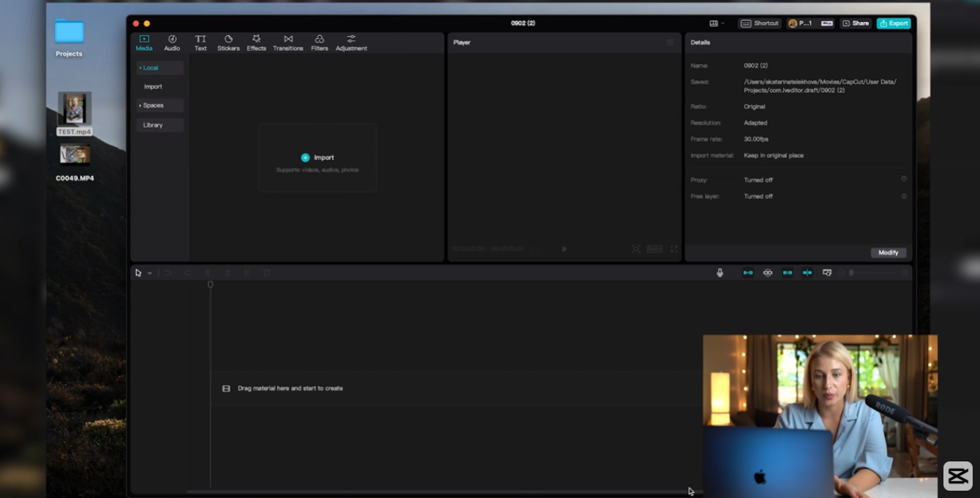The width and height of the screenshot is (980, 498).
Task: Open the Adjustment tab
Action: point(351,43)
